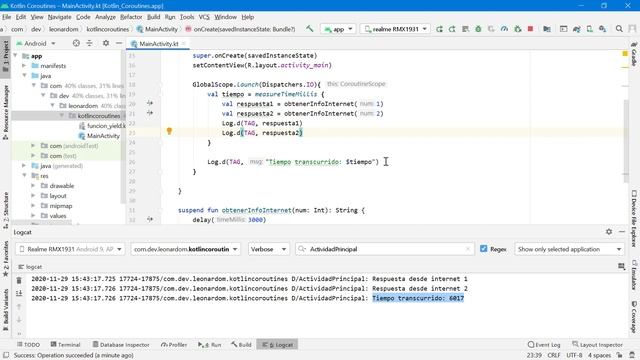
Task: Clear logcat with trash icon
Action: point(19,280)
